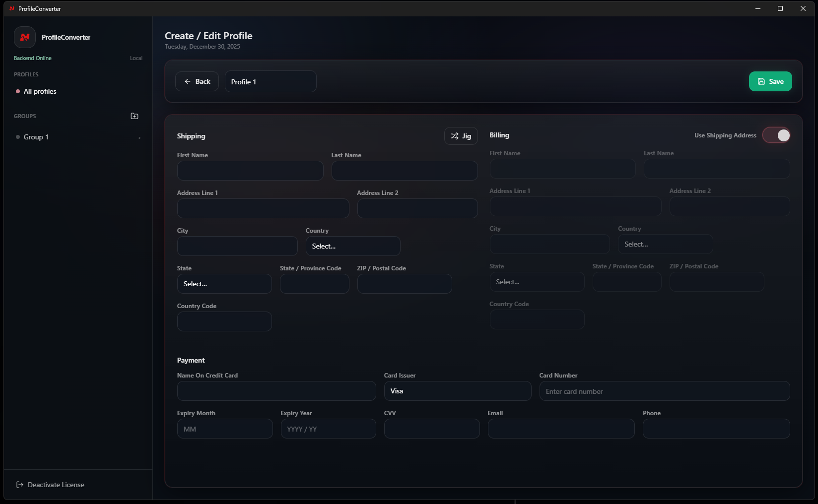Focus the CVV field
This screenshot has width=818, height=504.
pyautogui.click(x=432, y=429)
